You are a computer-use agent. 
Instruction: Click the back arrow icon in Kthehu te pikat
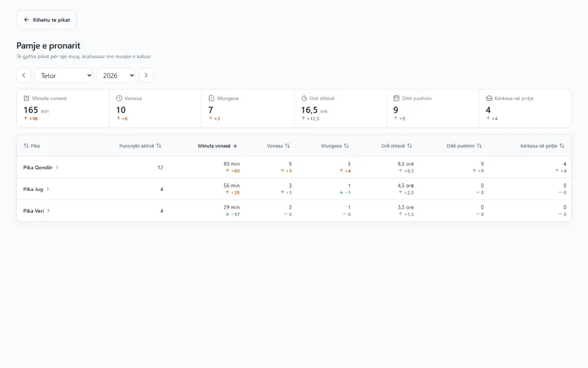[26, 20]
